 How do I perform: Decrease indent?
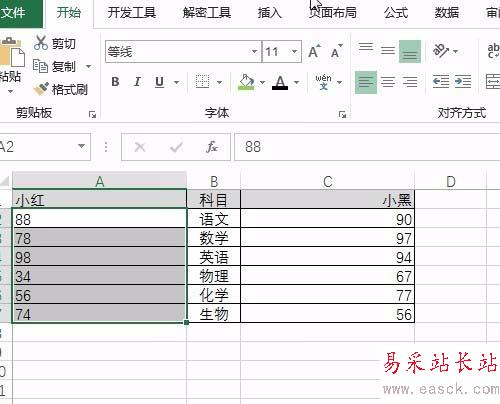441,82
